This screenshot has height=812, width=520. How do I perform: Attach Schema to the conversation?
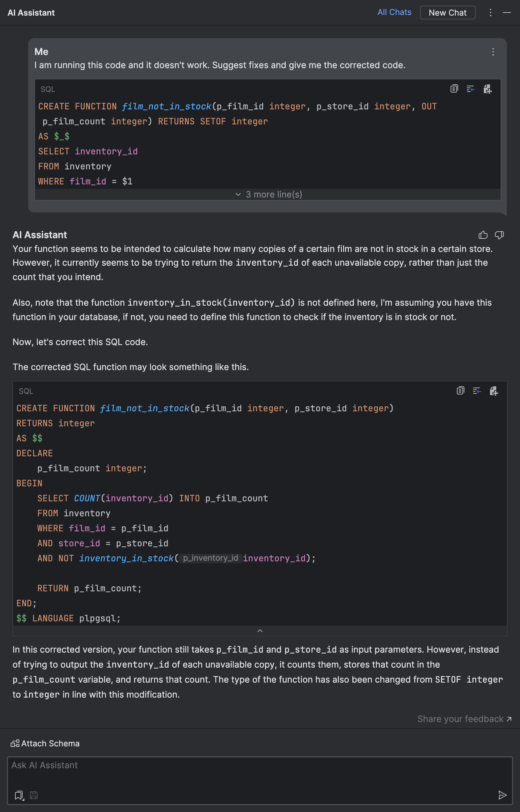point(45,743)
